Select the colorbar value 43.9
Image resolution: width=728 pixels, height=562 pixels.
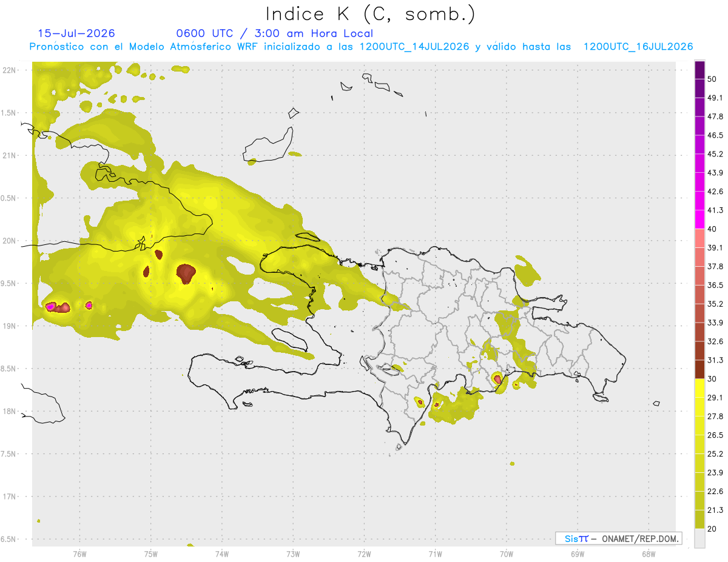coord(715,173)
